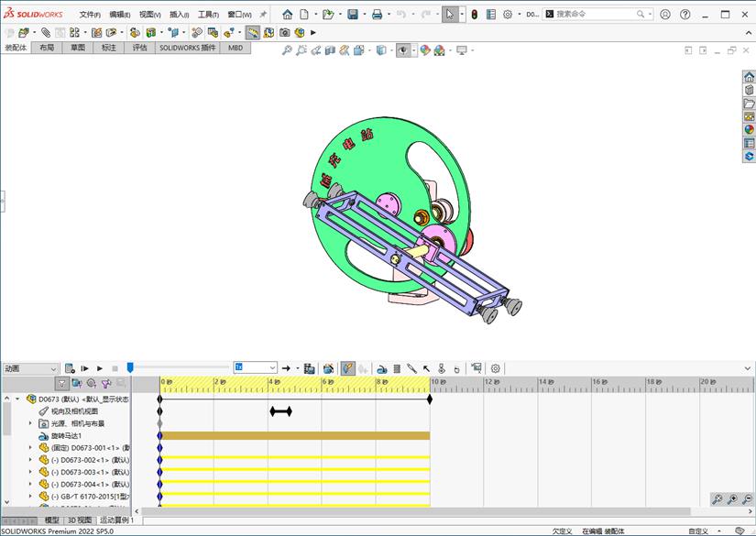Screen dimensions: 756x536
Task: Expand the 光源、相机与布景 tree item
Action: coord(30,423)
